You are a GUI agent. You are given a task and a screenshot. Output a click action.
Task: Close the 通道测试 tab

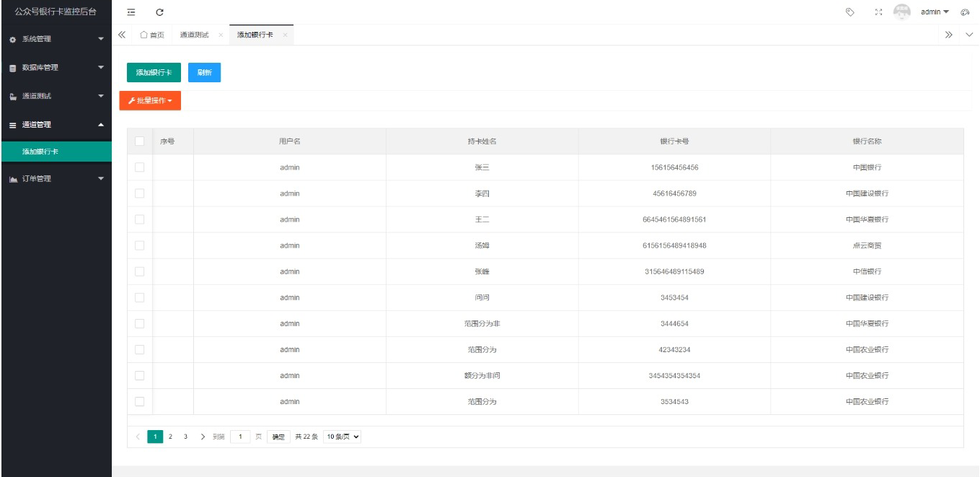pyautogui.click(x=221, y=35)
